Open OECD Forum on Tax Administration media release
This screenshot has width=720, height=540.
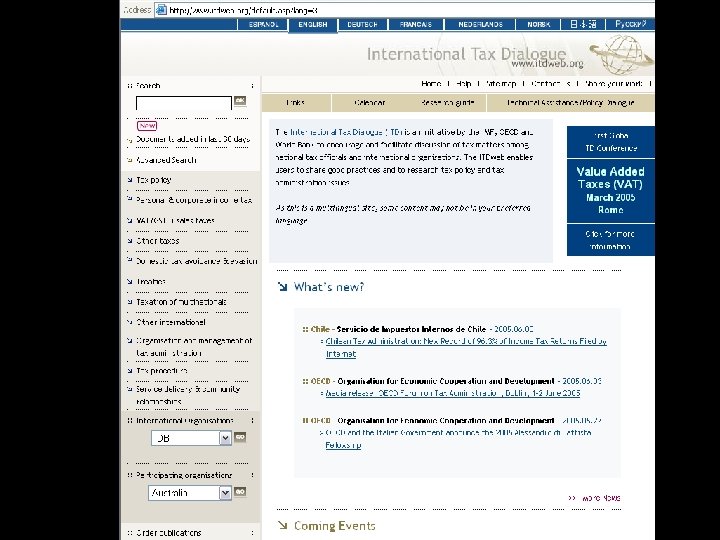coord(453,393)
